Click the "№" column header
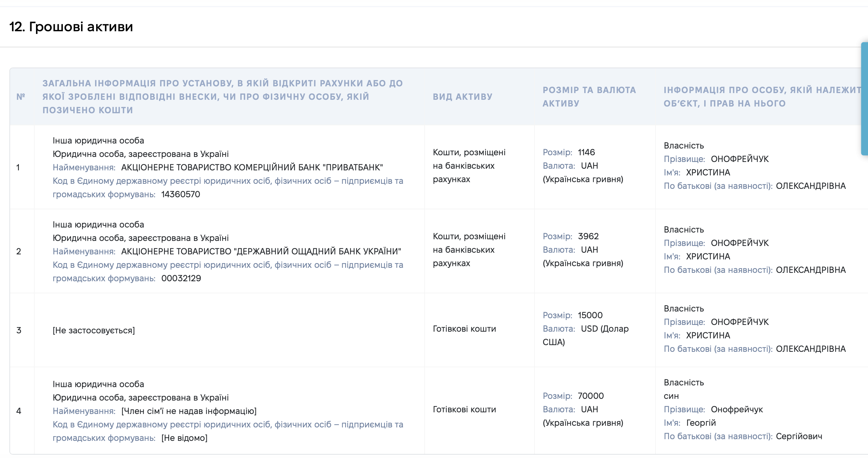The image size is (868, 458). [x=21, y=97]
